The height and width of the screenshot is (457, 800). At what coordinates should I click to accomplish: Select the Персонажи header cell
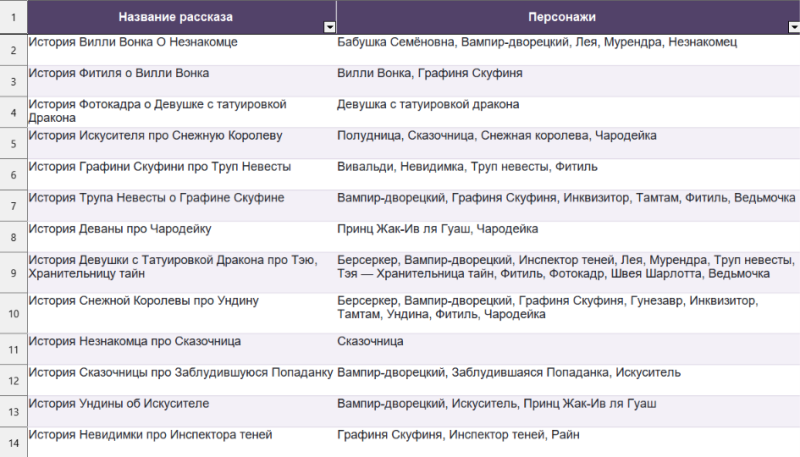568,17
